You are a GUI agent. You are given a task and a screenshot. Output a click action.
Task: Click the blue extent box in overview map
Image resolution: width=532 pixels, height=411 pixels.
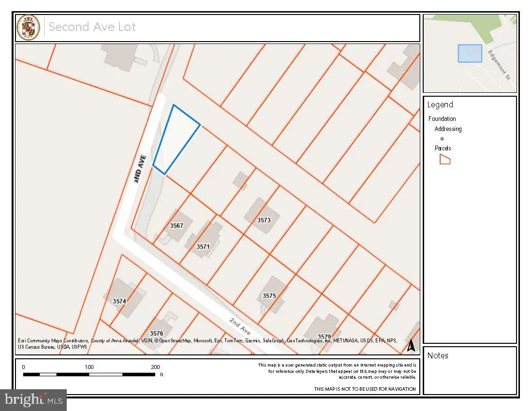pyautogui.click(x=470, y=54)
